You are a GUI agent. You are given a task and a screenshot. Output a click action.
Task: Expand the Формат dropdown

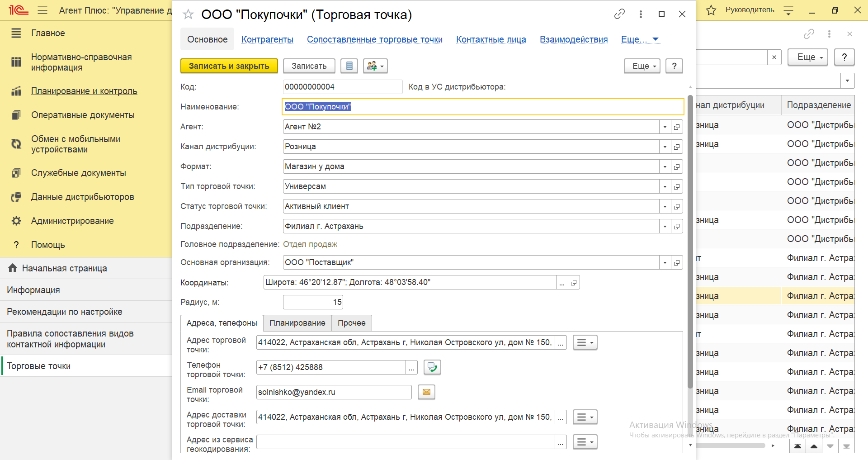(x=665, y=166)
